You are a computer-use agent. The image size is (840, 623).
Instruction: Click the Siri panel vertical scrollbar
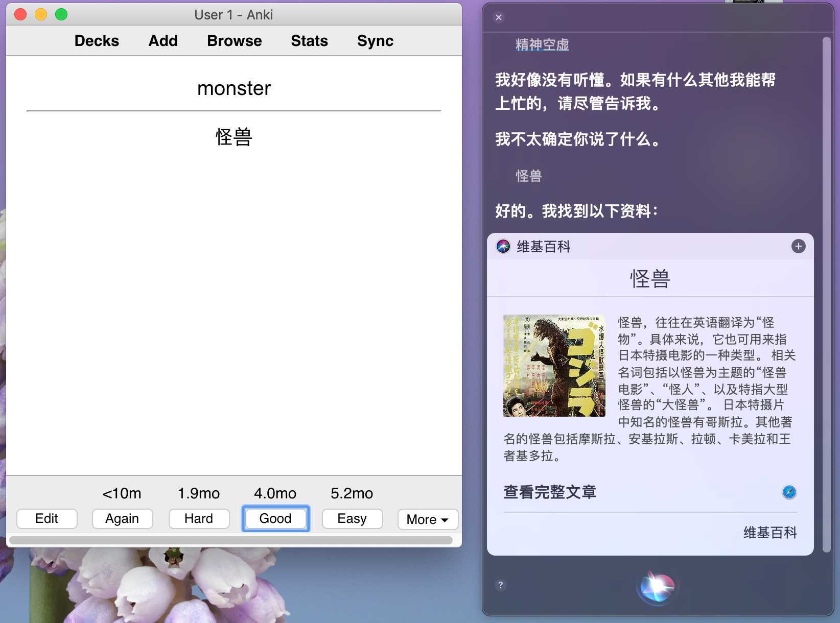click(x=827, y=294)
